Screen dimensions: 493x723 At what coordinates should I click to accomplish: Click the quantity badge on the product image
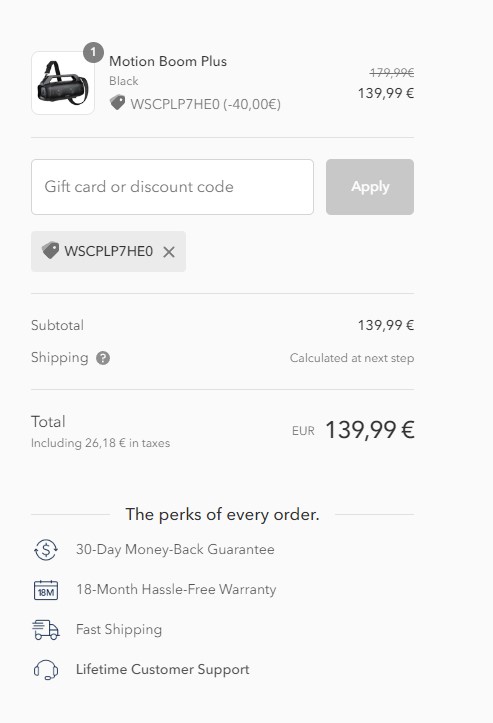click(x=93, y=53)
